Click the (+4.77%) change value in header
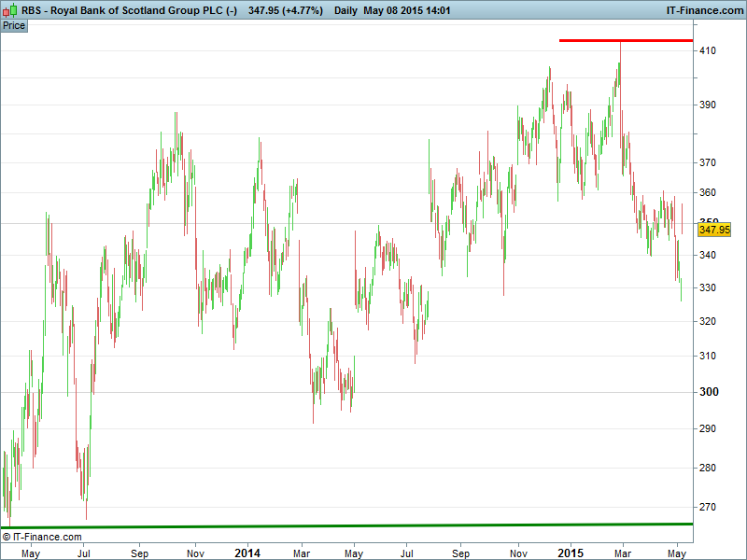The width and height of the screenshot is (747, 560). [x=295, y=9]
